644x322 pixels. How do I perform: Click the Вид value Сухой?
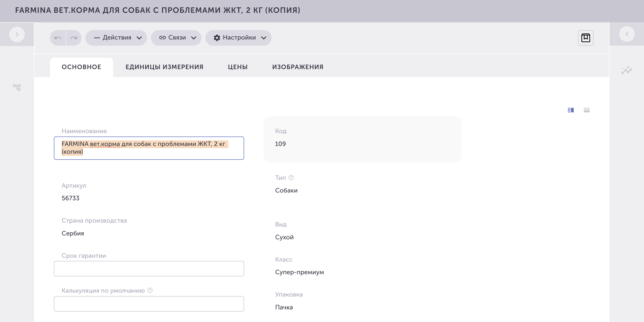[x=284, y=237]
